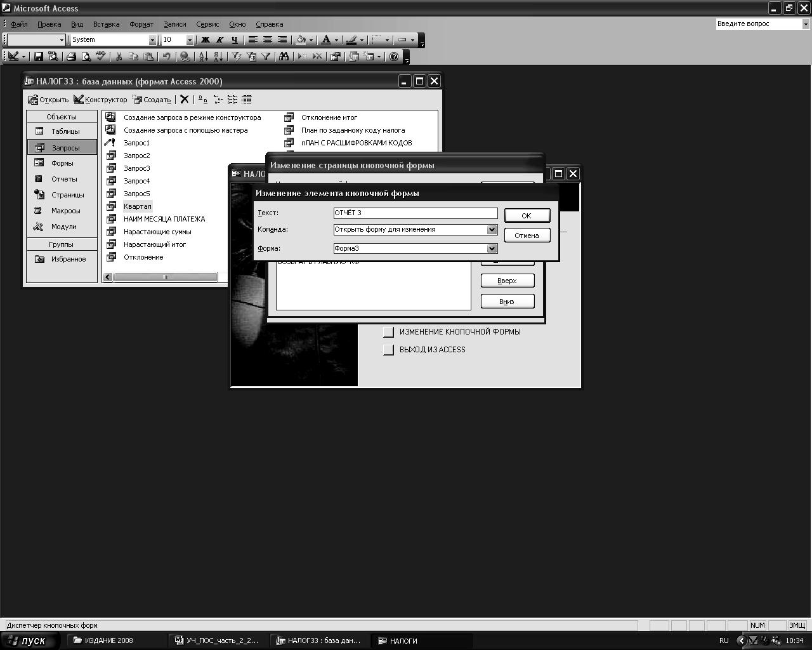812x650 pixels.
Task: Open special effect dropdown arrow
Action: [412, 40]
